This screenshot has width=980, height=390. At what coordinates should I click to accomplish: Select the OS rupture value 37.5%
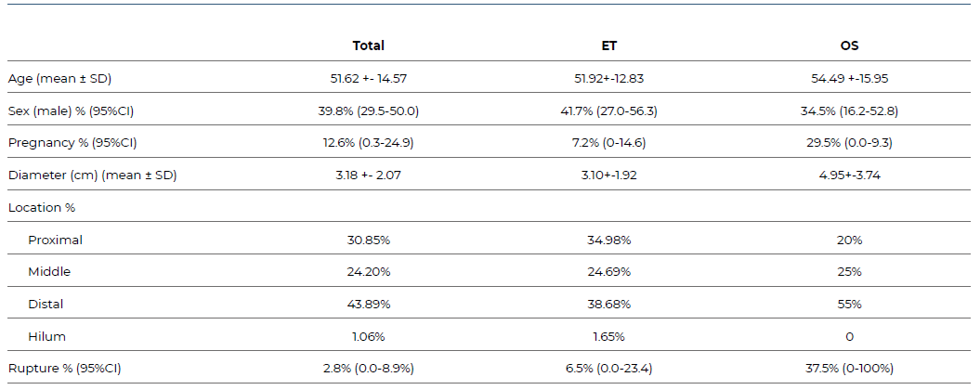(x=849, y=369)
